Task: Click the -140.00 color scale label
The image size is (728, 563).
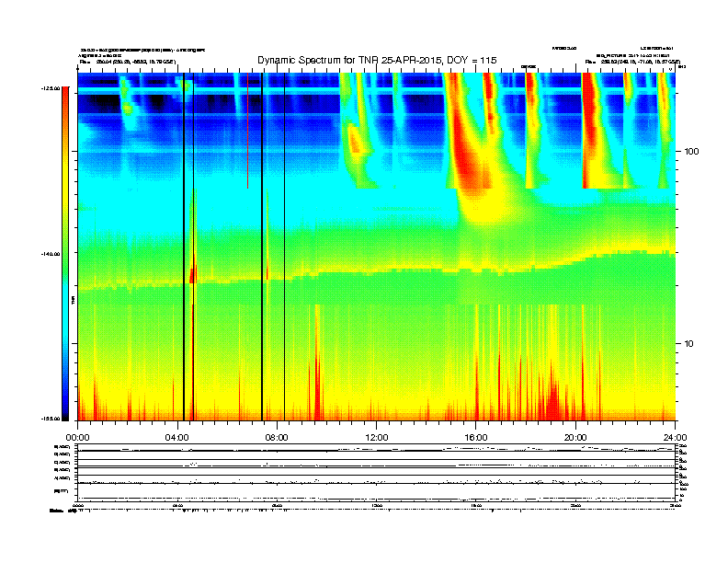Action: (51, 254)
